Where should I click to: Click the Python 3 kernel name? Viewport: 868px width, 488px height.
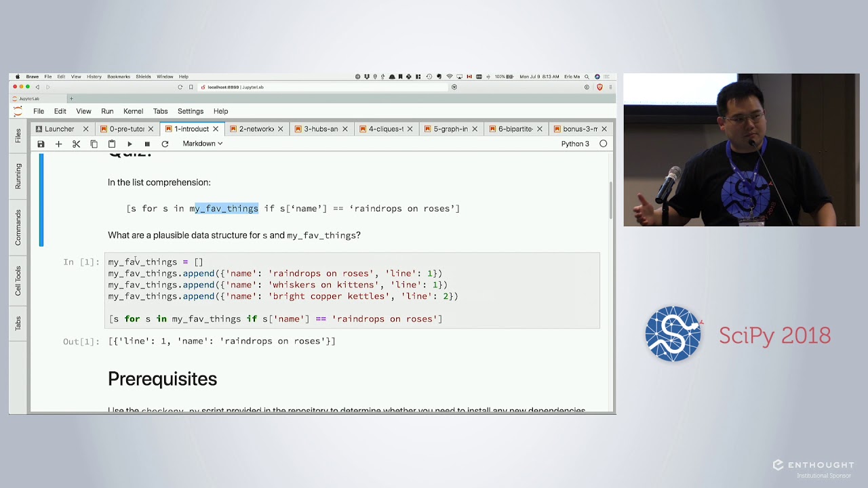[575, 144]
